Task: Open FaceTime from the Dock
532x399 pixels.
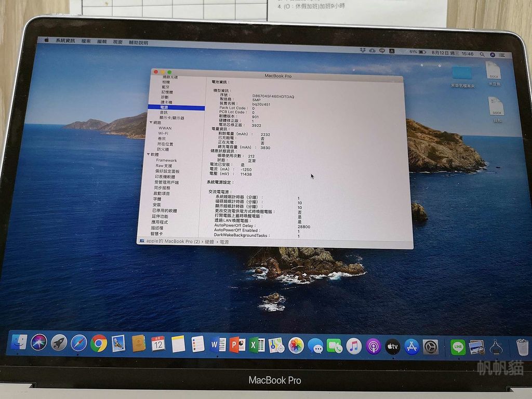Action: click(x=335, y=347)
